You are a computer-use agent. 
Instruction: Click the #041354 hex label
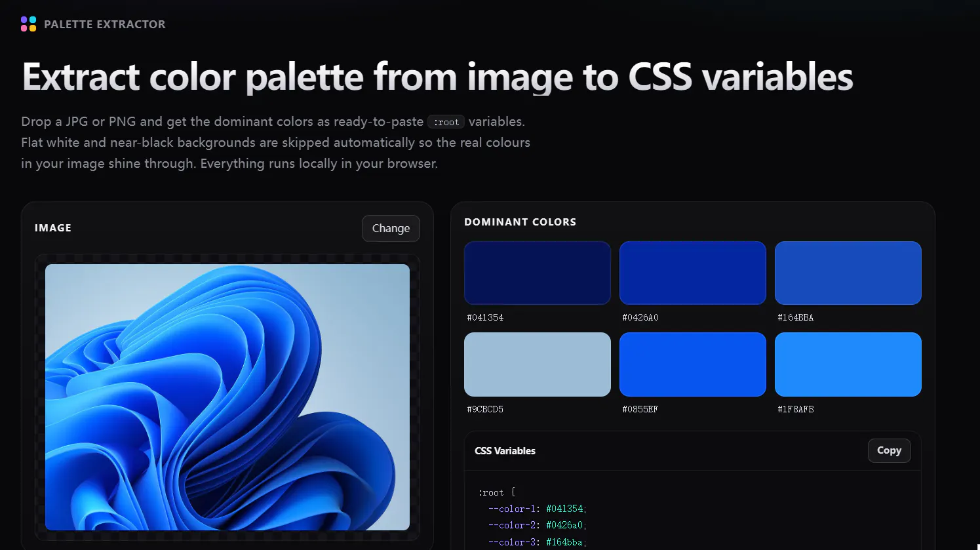(485, 317)
